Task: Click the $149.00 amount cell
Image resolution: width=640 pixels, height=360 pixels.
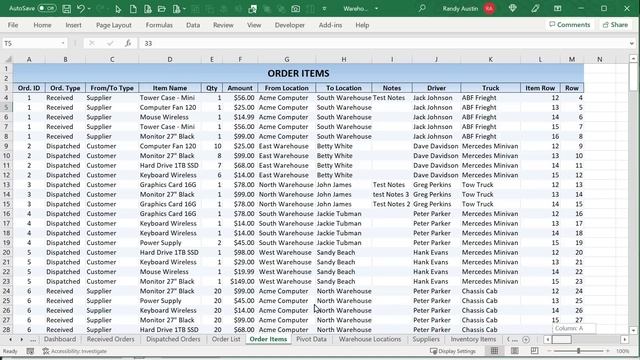Action: pyautogui.click(x=240, y=281)
